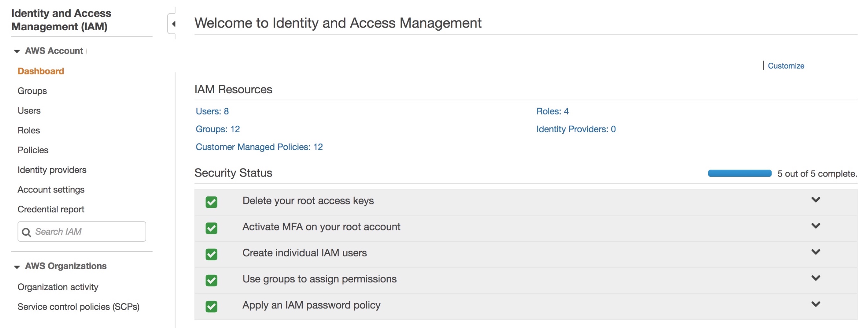Collapse the AWS Account section triangle
Viewport: 868px width, 328px height.
pos(17,52)
